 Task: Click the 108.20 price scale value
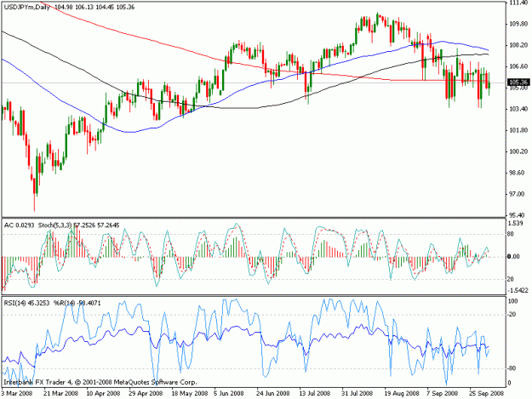(x=518, y=45)
